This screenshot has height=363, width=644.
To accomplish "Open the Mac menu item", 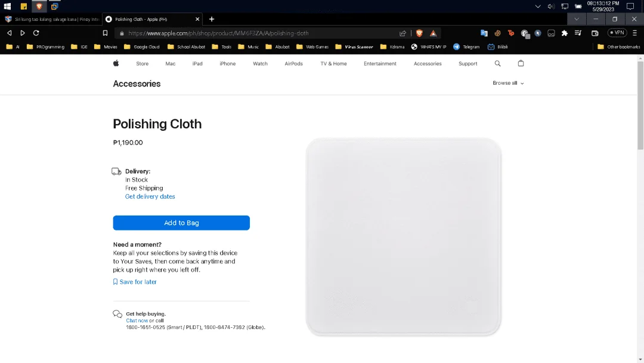I will (171, 64).
